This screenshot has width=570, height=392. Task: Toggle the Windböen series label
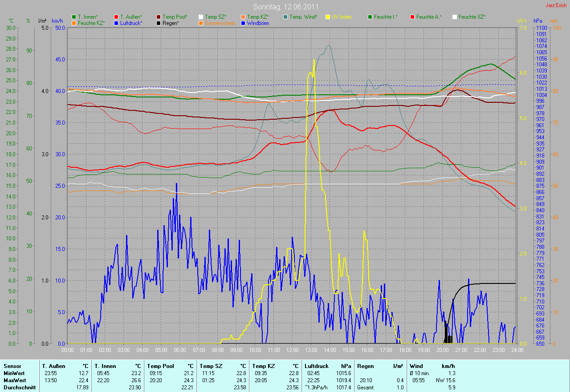click(258, 23)
